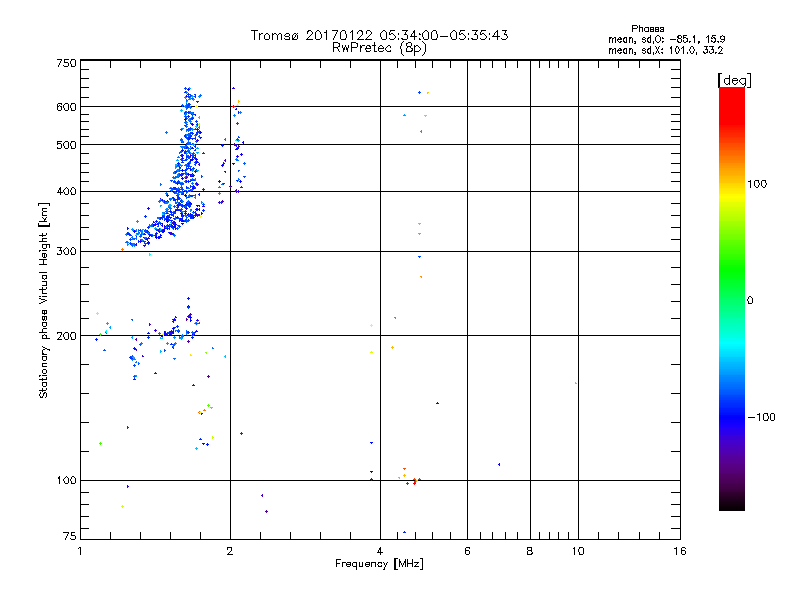Click the colorbar tick label '-100'

pos(762,417)
